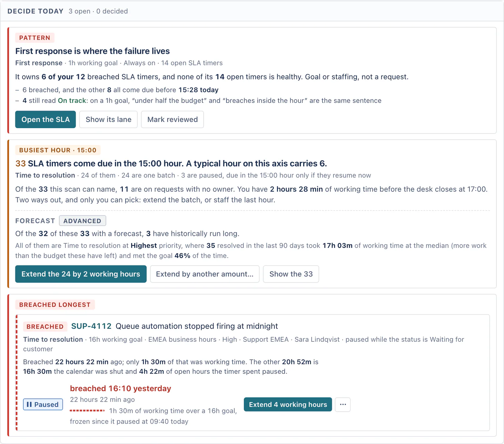
Task: Click the '17h 03m' median value
Action: [337, 246]
